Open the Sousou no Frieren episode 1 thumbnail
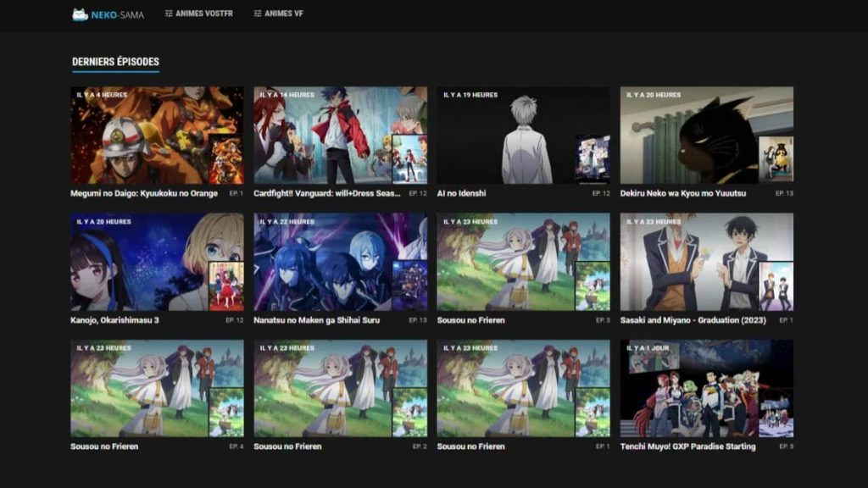 pos(523,388)
